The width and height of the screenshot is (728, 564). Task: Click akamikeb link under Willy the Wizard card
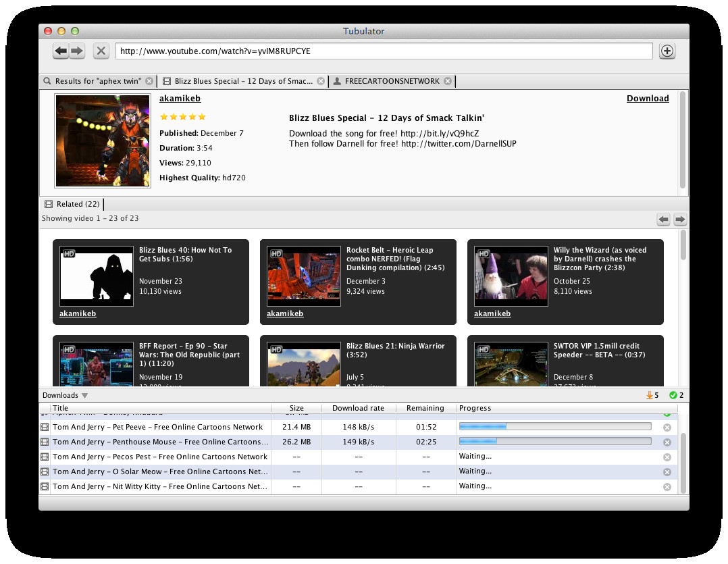(x=492, y=313)
